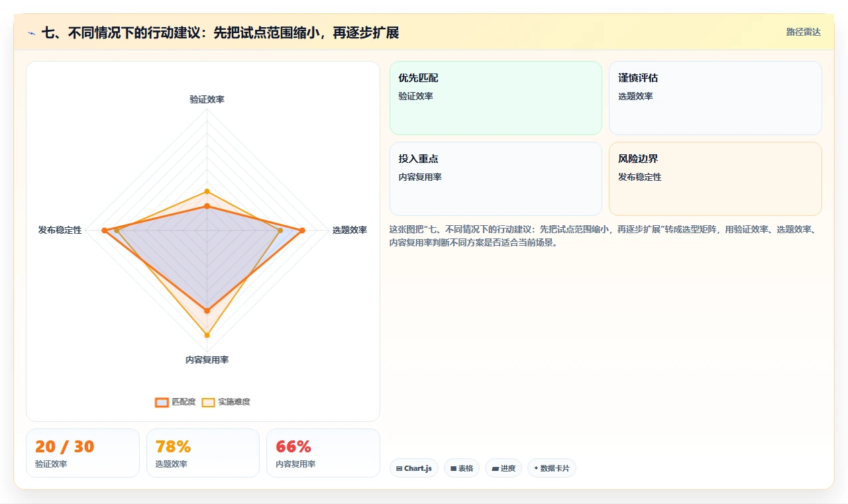
Task: Click the 匹配度 data point on 发布稳定性 axis
Action: (104, 230)
